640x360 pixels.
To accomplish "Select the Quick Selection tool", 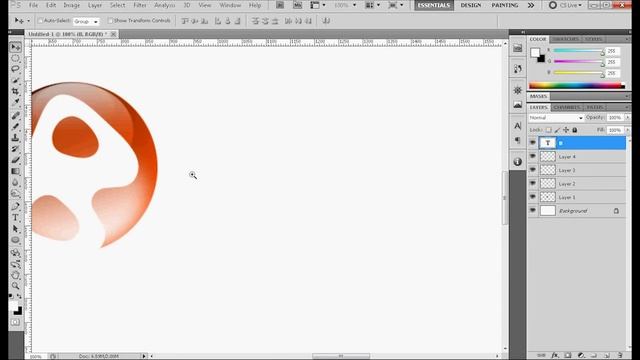I will click(16, 80).
